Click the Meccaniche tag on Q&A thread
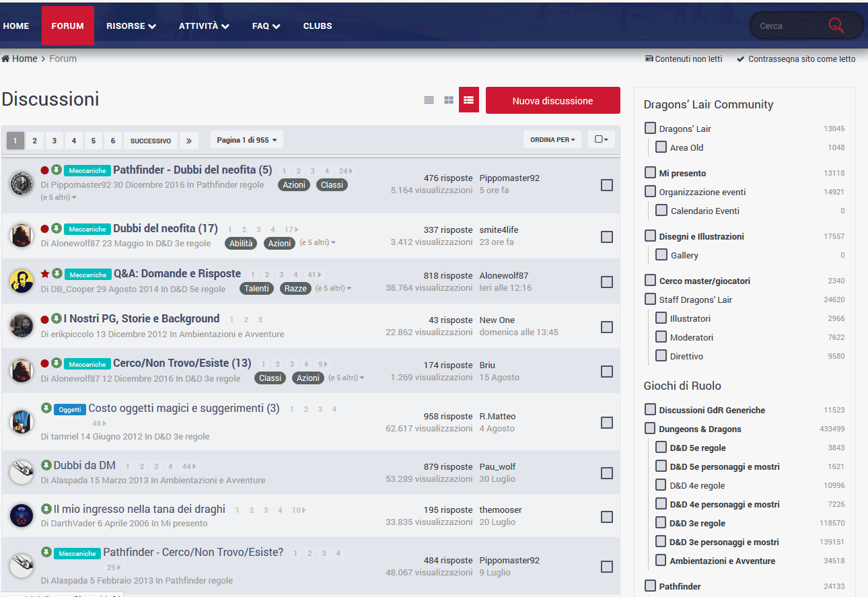868x597 pixels. pyautogui.click(x=87, y=275)
